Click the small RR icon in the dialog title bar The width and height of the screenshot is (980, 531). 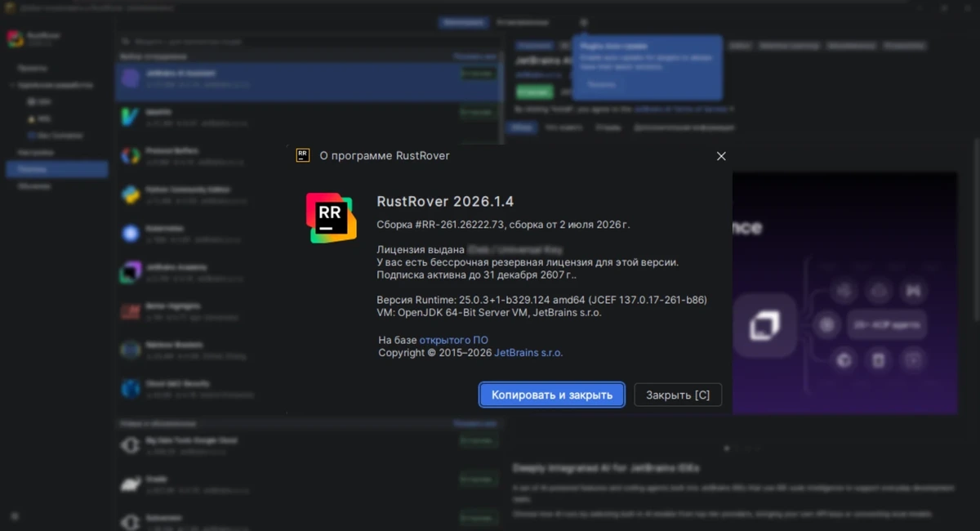(303, 155)
